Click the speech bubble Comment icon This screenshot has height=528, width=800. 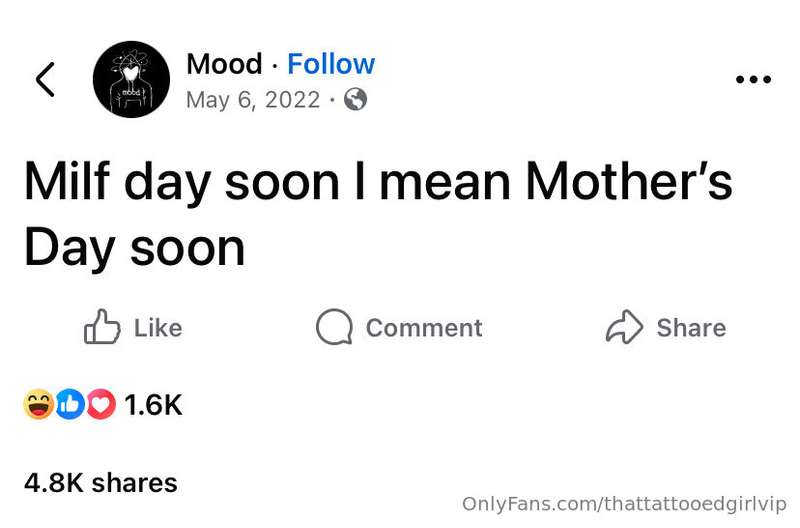(334, 327)
